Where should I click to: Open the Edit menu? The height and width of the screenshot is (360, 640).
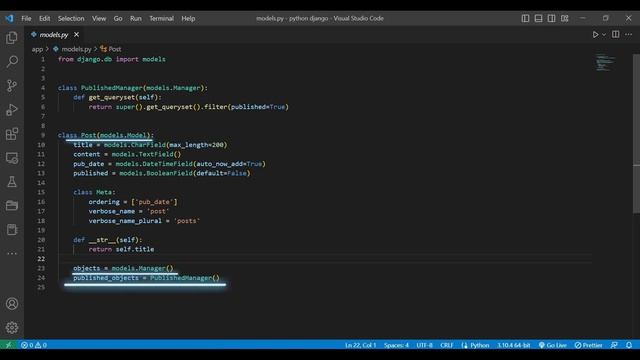(x=44, y=18)
